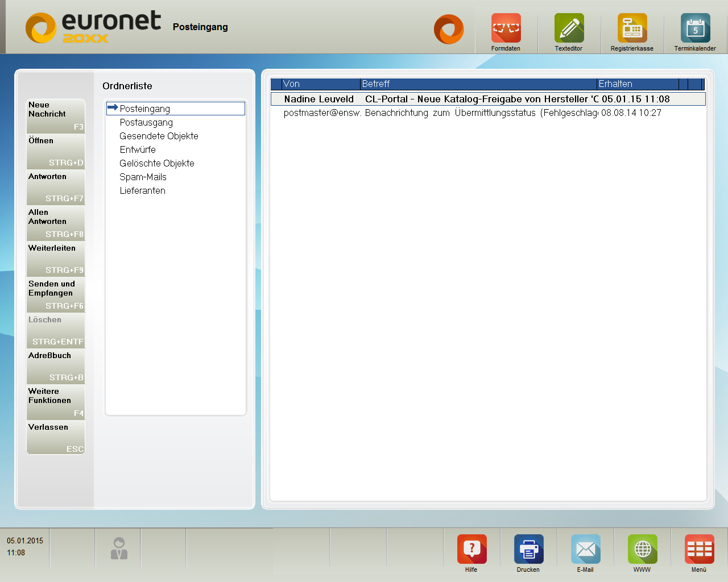Image resolution: width=728 pixels, height=582 pixels.
Task: Click the Drucken printer icon
Action: coord(528,549)
